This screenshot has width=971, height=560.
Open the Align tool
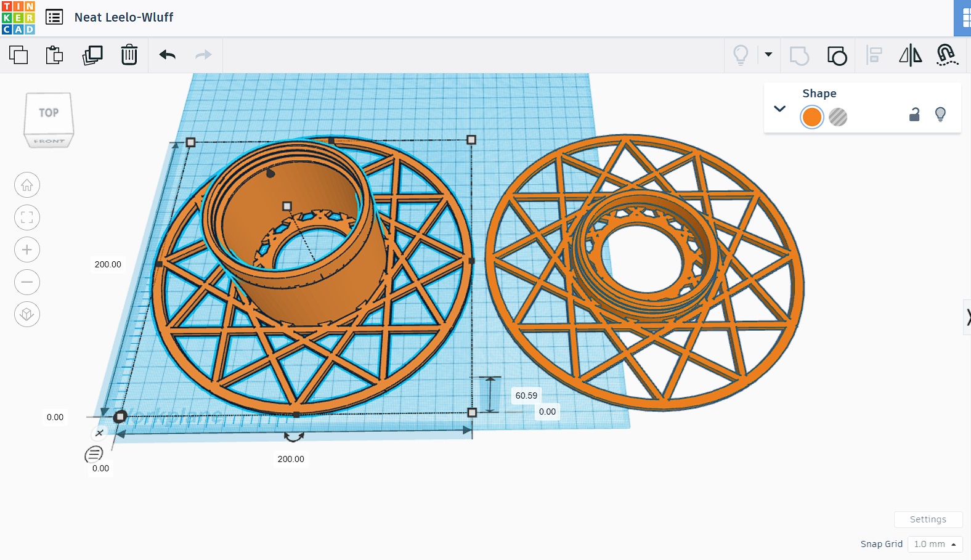pos(874,55)
